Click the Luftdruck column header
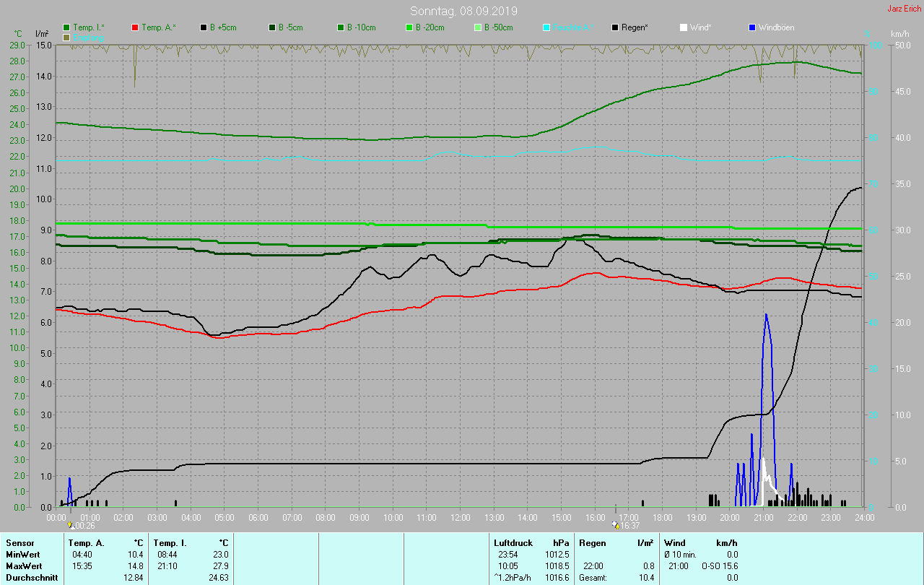 tap(513, 542)
